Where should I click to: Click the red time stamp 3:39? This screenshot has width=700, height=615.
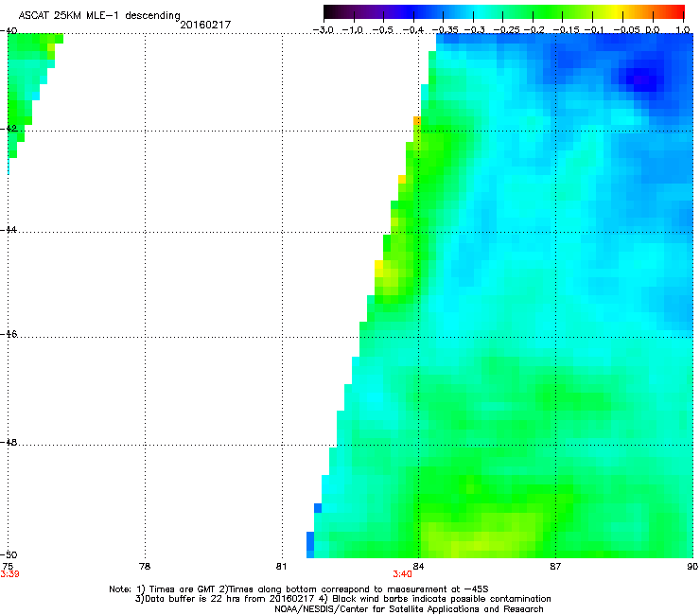pos(9,574)
